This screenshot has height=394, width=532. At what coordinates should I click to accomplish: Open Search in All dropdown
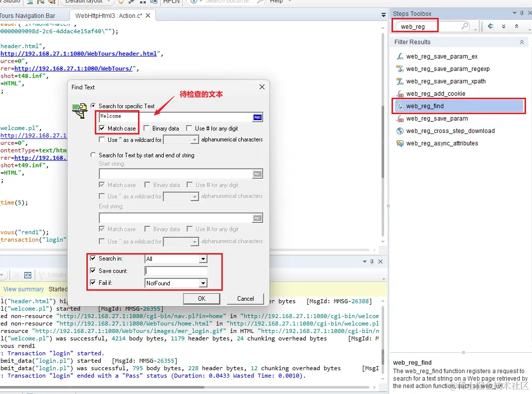[x=203, y=259]
